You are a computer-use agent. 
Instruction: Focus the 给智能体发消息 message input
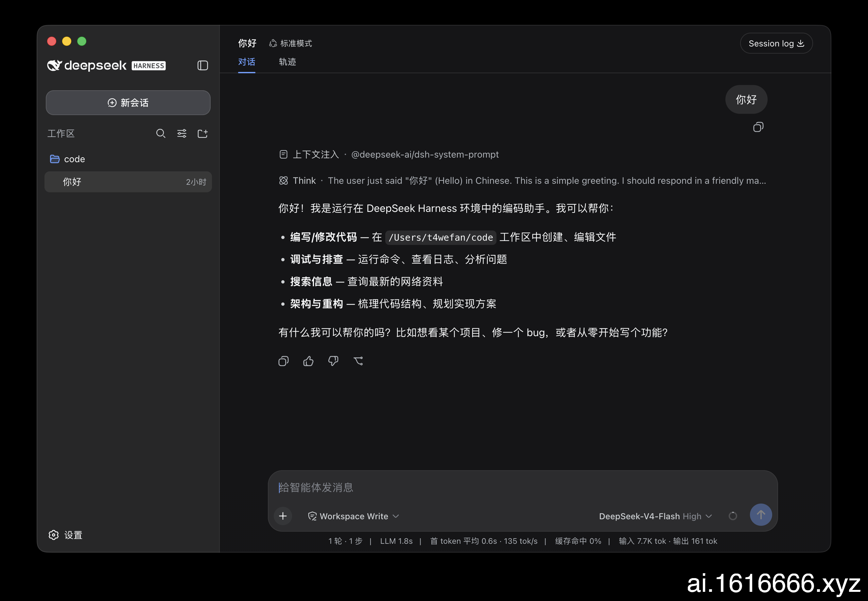pos(522,487)
